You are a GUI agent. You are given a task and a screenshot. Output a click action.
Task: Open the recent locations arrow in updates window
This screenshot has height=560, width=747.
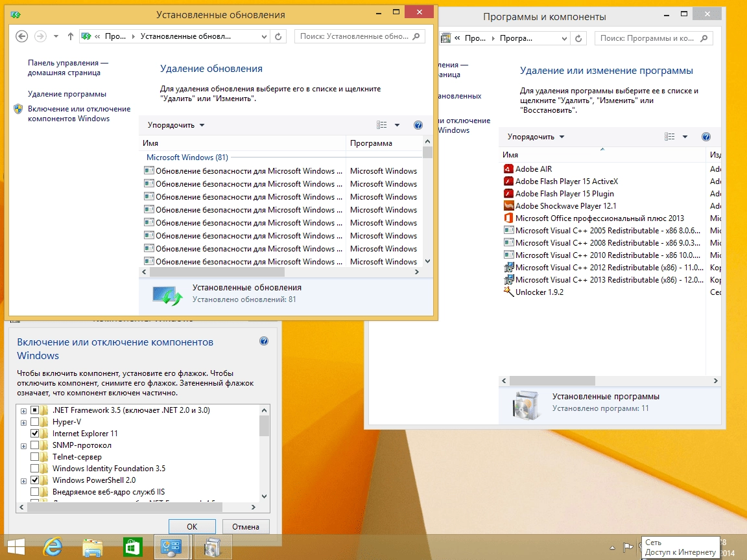coord(56,36)
